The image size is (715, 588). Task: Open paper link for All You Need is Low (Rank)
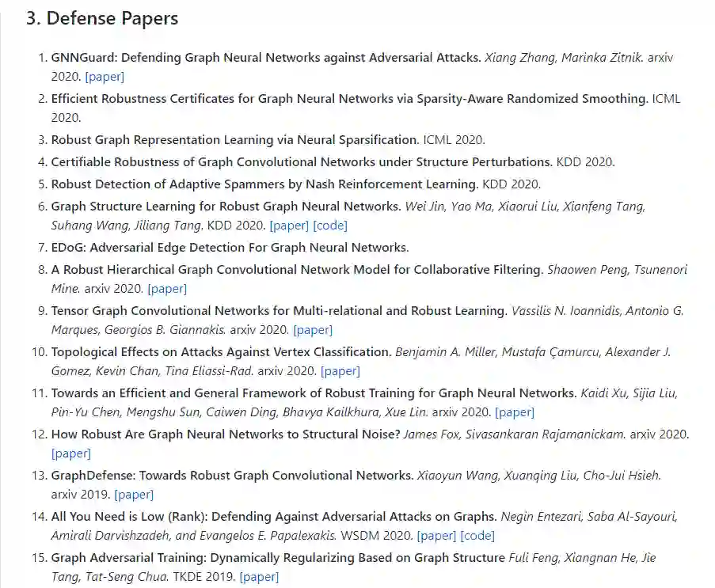click(x=436, y=536)
